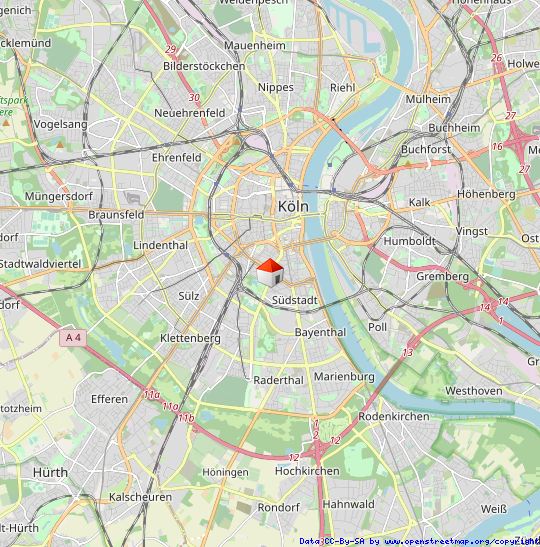Screen dimensions: 540x547
Task: Click the Ehrenfeld district label
Action: pos(177,158)
